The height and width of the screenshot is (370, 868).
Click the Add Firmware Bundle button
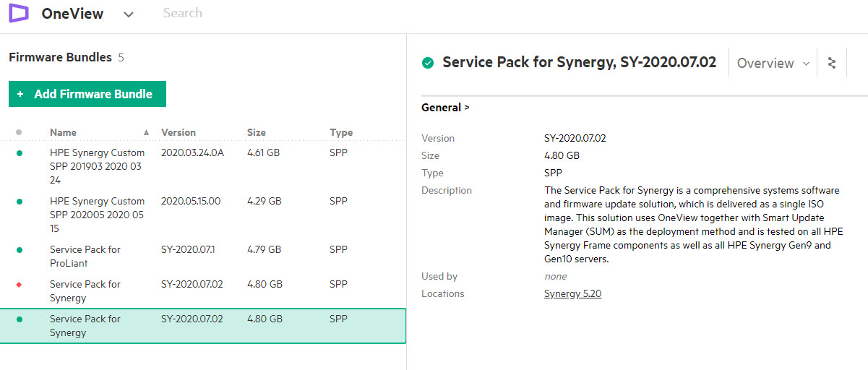pyautogui.click(x=87, y=94)
